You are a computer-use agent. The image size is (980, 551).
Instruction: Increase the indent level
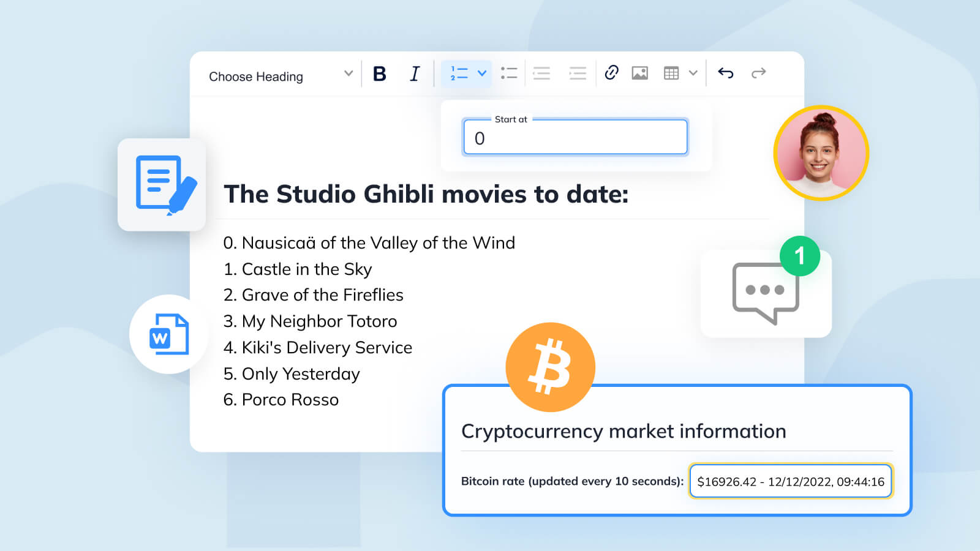pyautogui.click(x=577, y=73)
